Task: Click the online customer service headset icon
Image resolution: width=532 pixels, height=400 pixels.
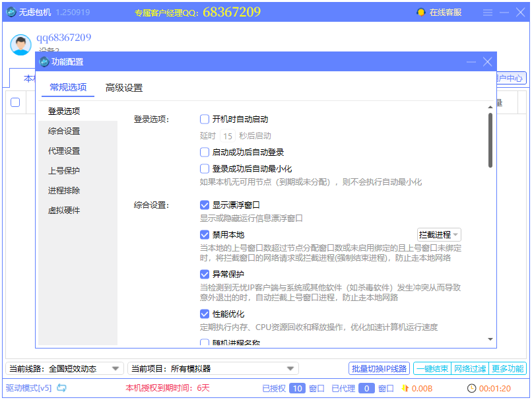Action: pyautogui.click(x=420, y=11)
